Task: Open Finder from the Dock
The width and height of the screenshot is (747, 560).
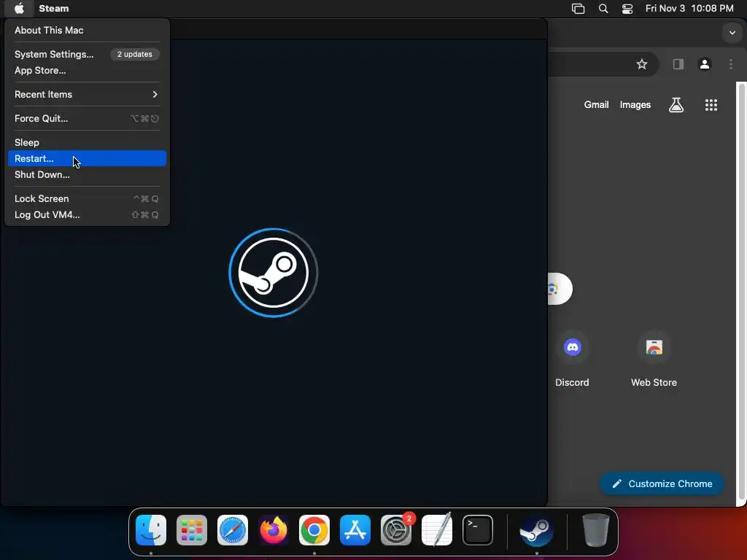Action: click(x=151, y=530)
